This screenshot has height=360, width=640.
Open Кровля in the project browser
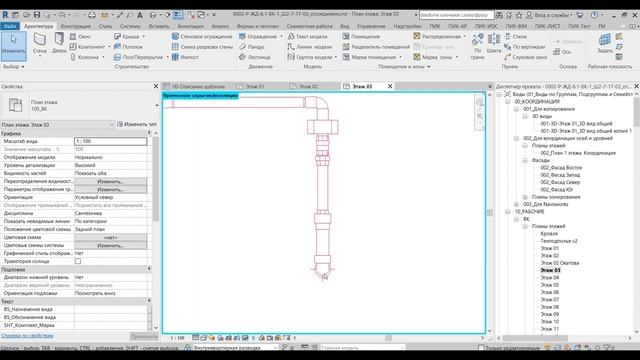click(549, 233)
